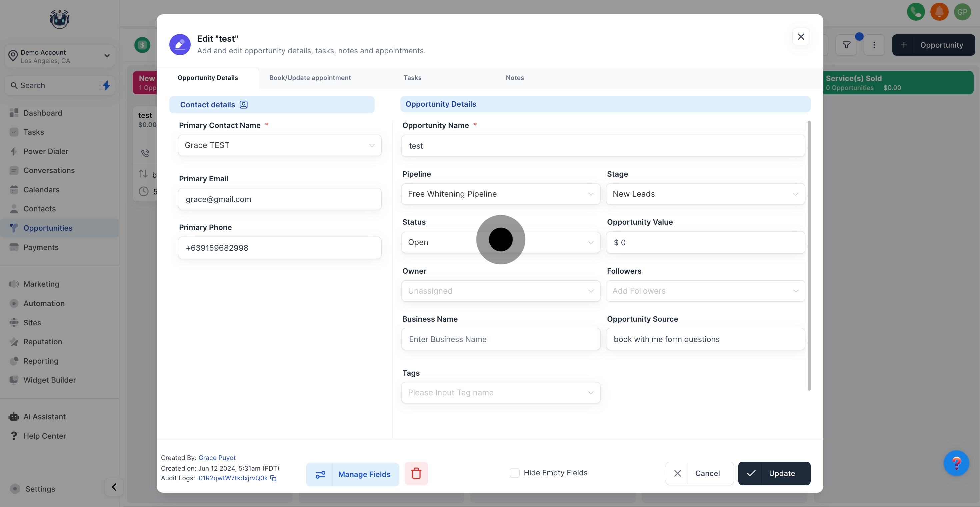Click the Business Name input field
Image resolution: width=980 pixels, height=507 pixels.
(x=500, y=339)
